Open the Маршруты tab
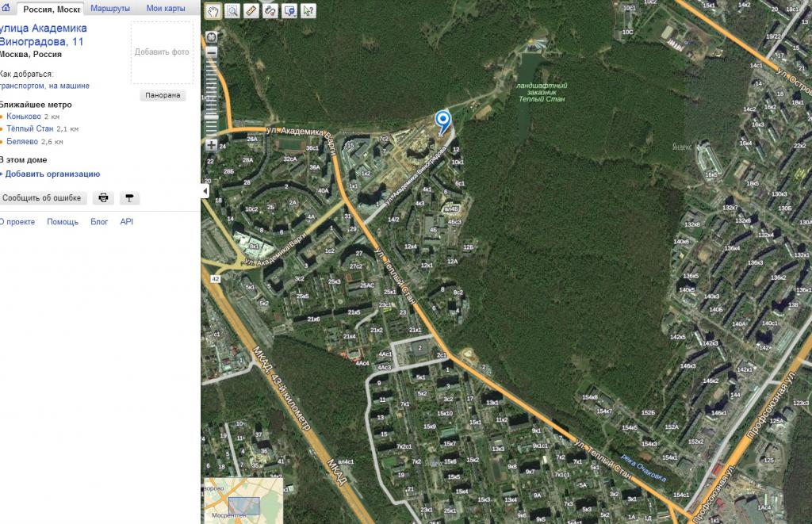 pos(110,8)
